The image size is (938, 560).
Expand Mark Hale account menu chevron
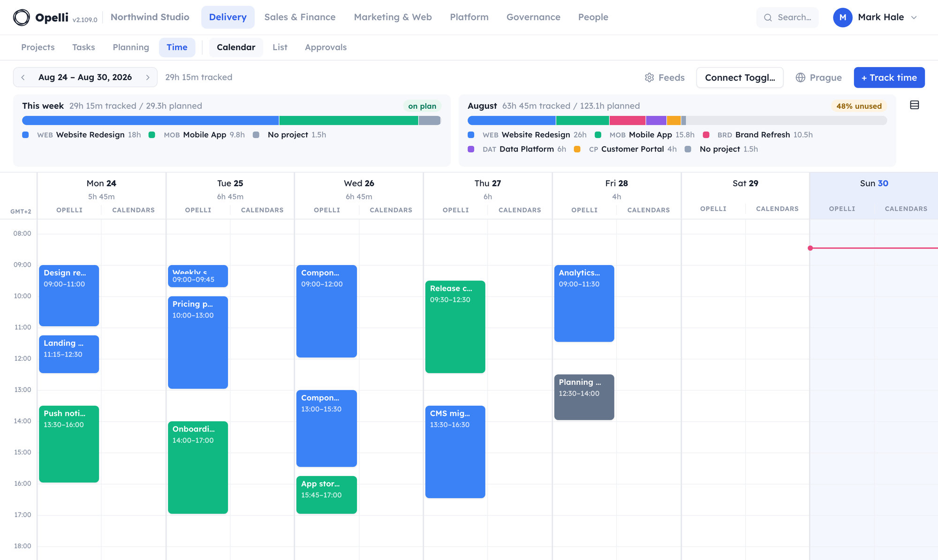(914, 17)
